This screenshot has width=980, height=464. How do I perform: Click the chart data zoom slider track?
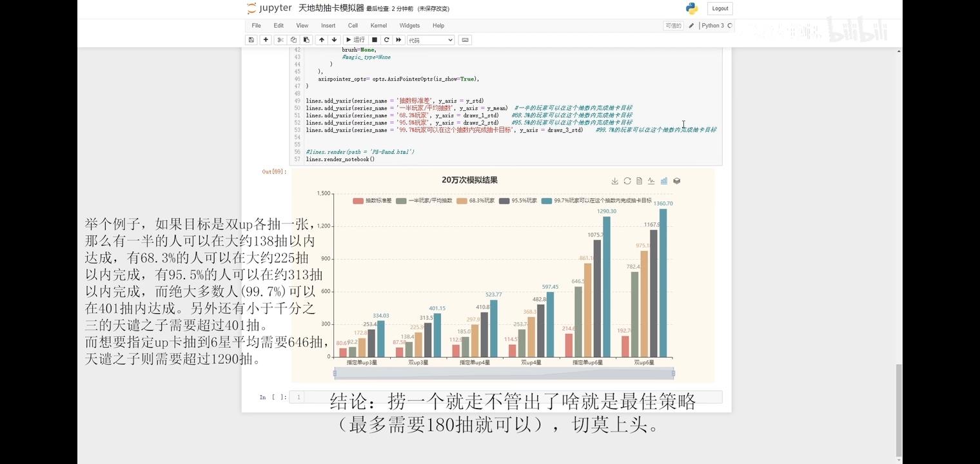coord(504,373)
